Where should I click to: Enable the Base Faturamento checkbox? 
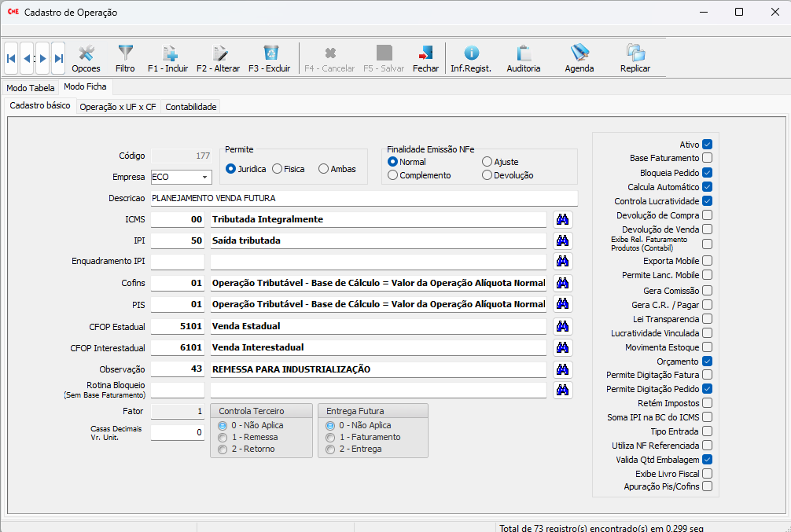[x=707, y=159]
